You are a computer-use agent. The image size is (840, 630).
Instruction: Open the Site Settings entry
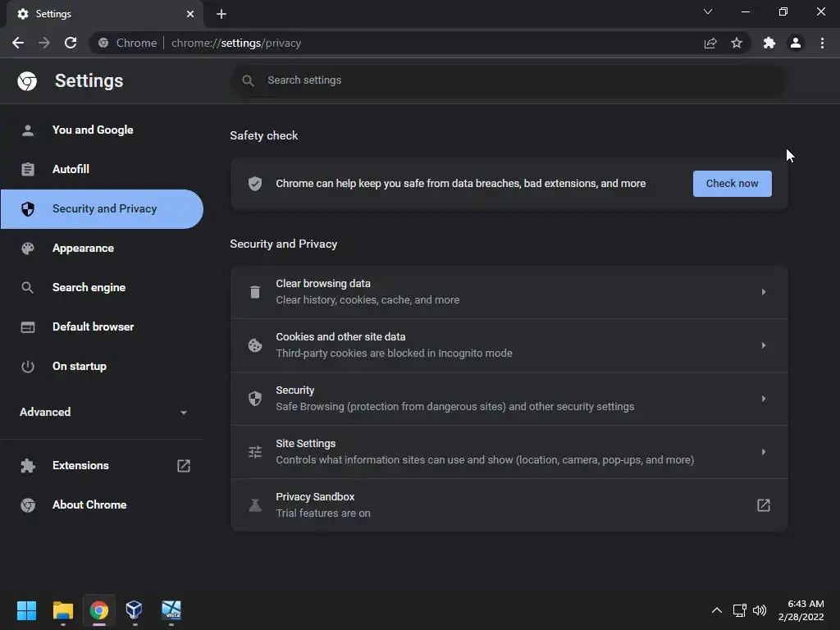pyautogui.click(x=509, y=452)
